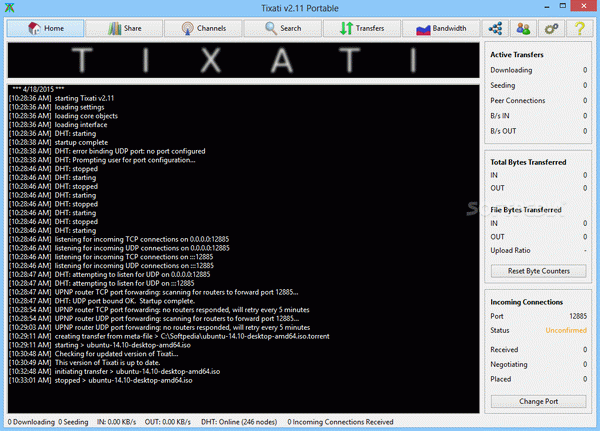
Task: Click the Peer Connections row
Action: click(538, 101)
